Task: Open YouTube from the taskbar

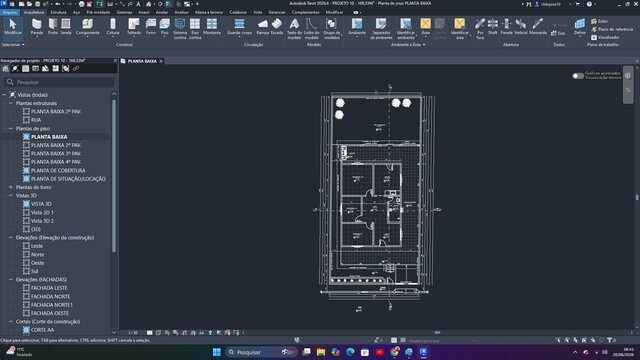Action: coord(380,352)
